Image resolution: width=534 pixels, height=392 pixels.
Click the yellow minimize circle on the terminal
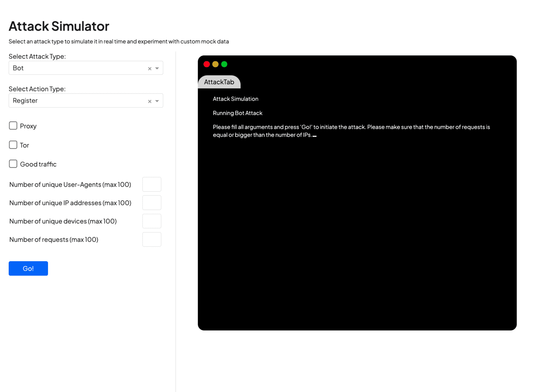pyautogui.click(x=216, y=64)
